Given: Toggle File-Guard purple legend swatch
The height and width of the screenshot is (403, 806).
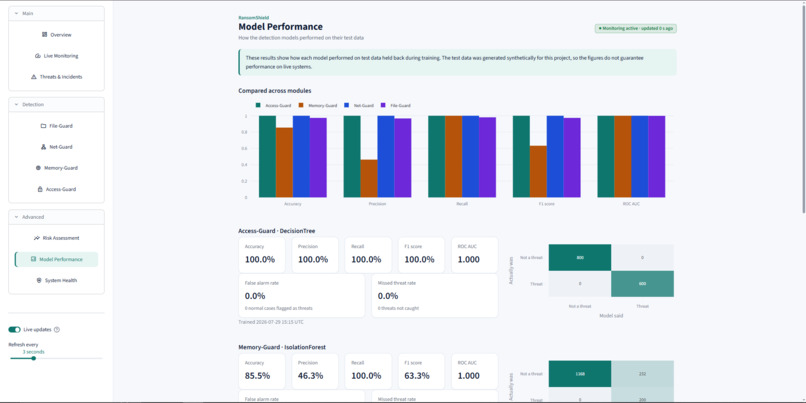Looking at the screenshot, I should [x=383, y=105].
